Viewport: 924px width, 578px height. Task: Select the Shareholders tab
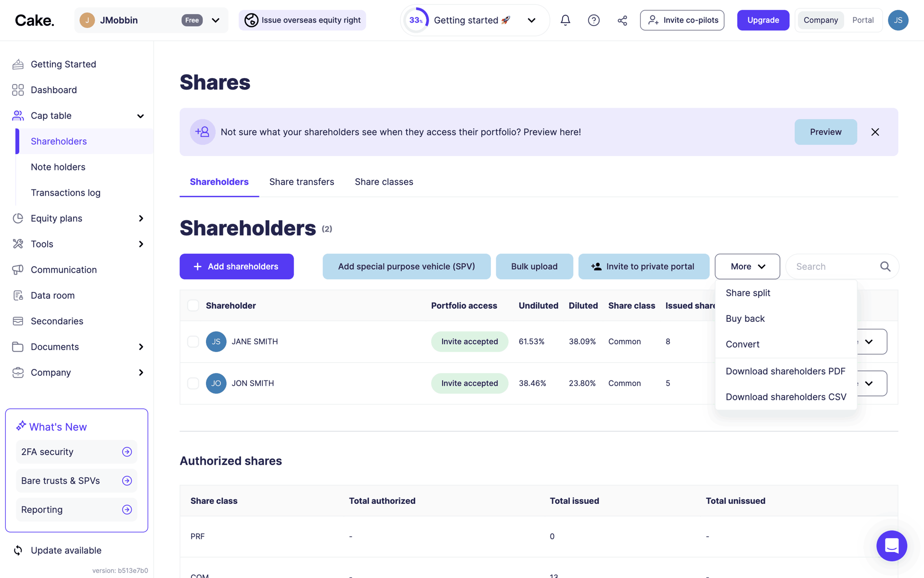coord(219,182)
